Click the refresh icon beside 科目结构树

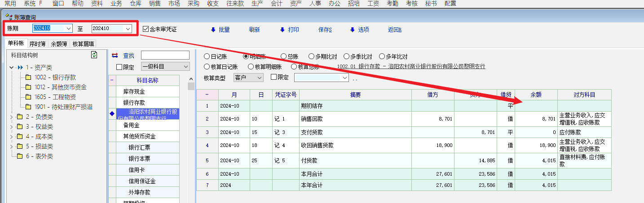[x=94, y=55]
